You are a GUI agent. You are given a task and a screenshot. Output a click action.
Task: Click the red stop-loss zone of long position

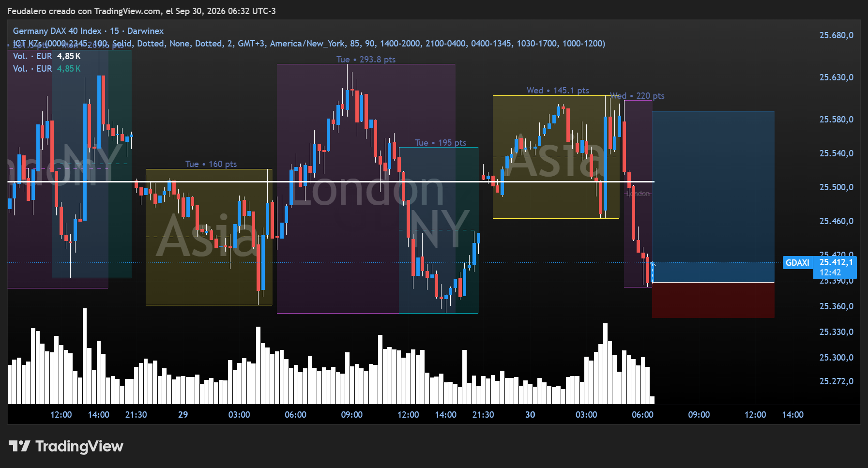[x=713, y=300]
